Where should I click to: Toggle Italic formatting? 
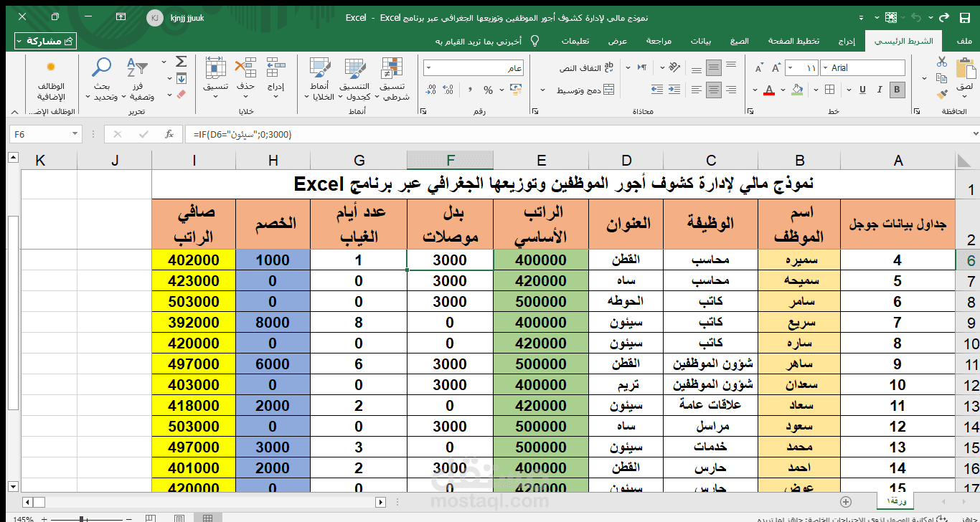pos(880,90)
